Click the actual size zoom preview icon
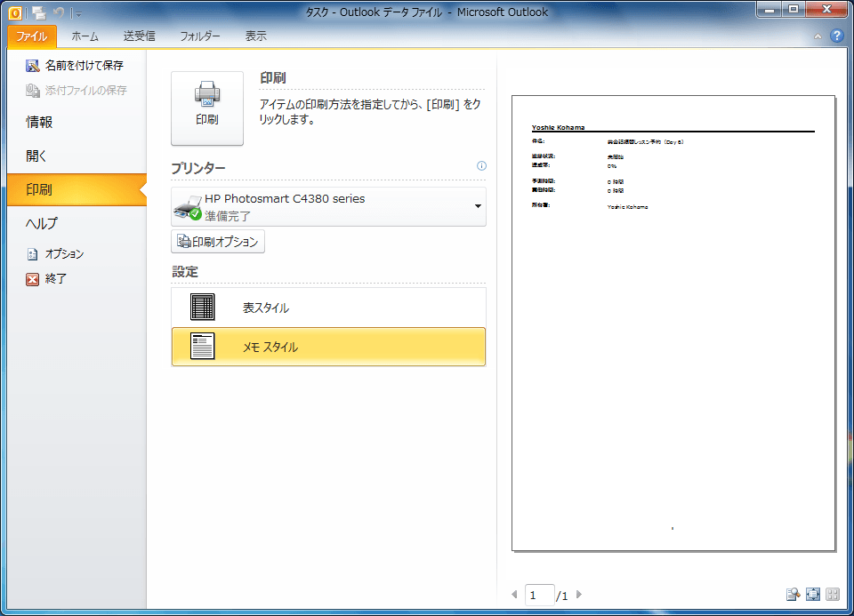The width and height of the screenshot is (854, 616). pyautogui.click(x=793, y=595)
